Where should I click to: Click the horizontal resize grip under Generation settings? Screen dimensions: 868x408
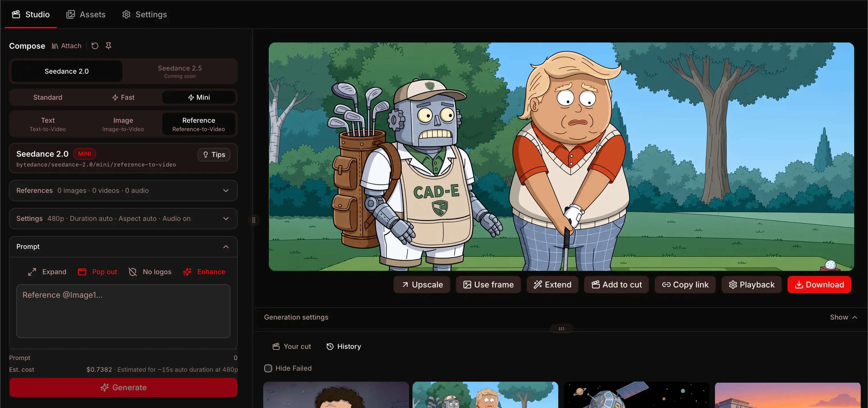pos(561,329)
